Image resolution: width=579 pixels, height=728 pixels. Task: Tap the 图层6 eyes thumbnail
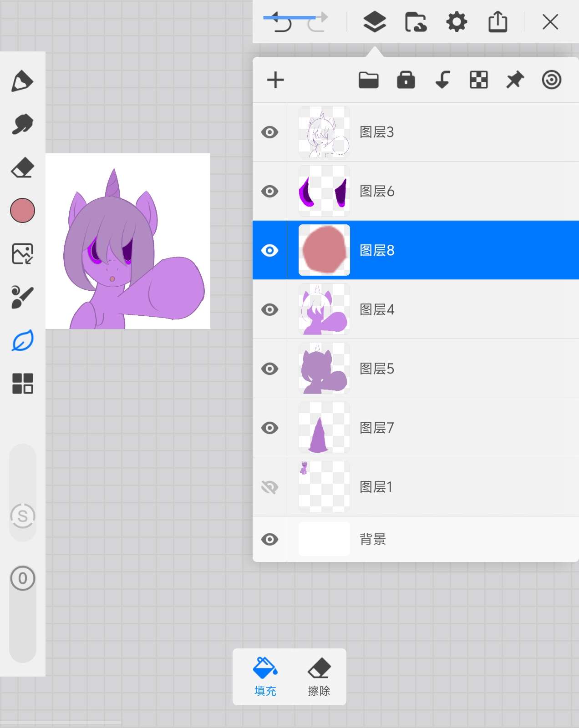tap(324, 191)
